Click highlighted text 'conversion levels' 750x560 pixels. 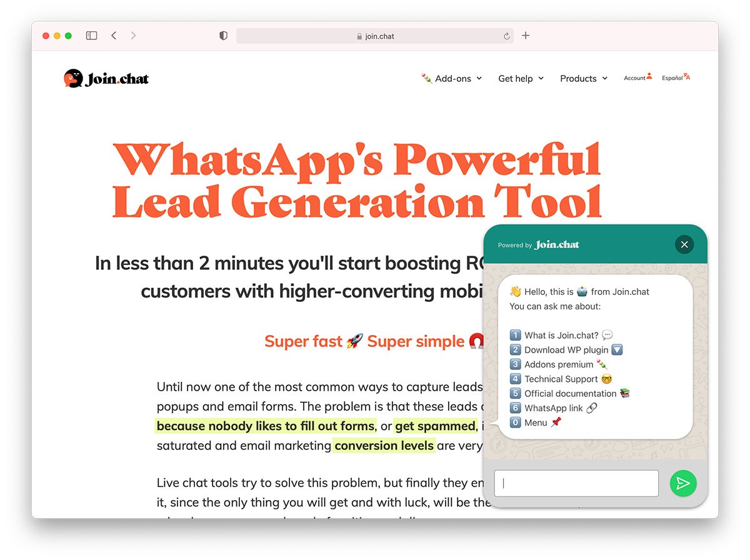coord(384,446)
